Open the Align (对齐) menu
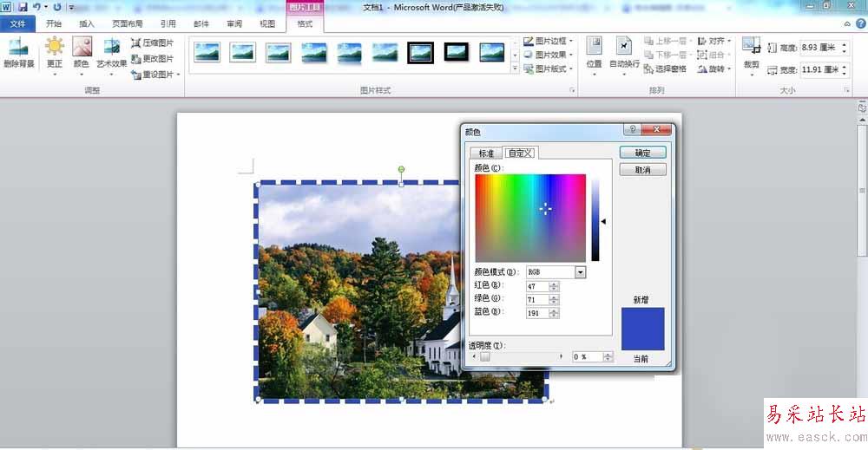The height and width of the screenshot is (450, 868). [714, 41]
